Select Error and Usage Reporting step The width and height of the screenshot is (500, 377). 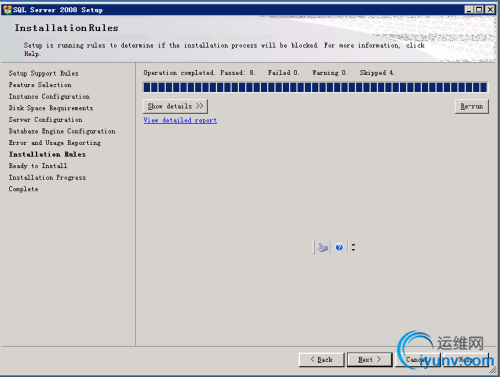55,143
